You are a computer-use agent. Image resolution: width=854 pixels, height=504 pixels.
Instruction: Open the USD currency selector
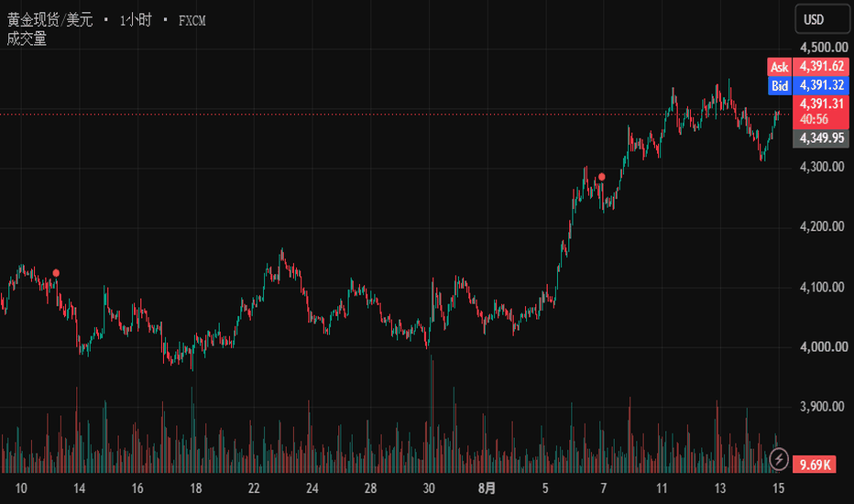(x=821, y=19)
